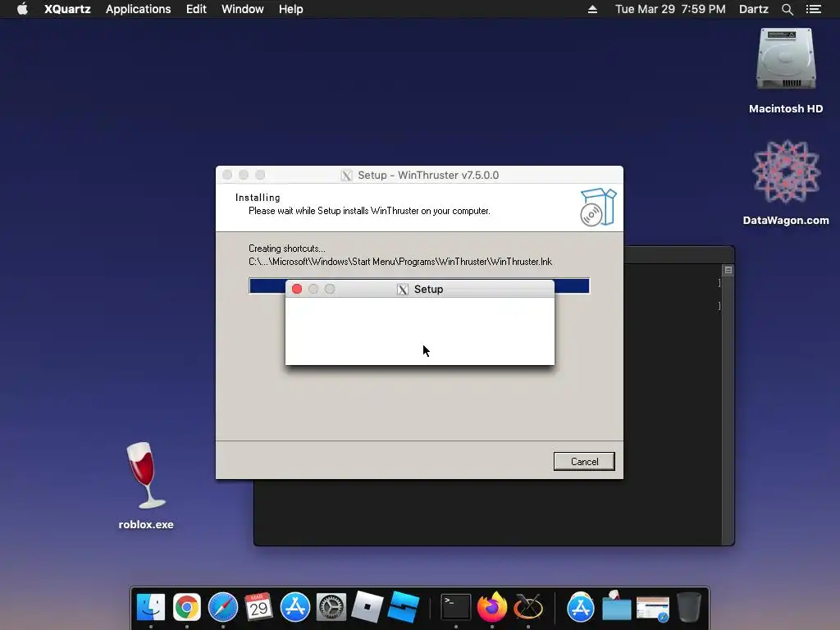Image resolution: width=840 pixels, height=630 pixels.
Task: Close the small Setup dialog with the red button
Action: [x=297, y=290]
